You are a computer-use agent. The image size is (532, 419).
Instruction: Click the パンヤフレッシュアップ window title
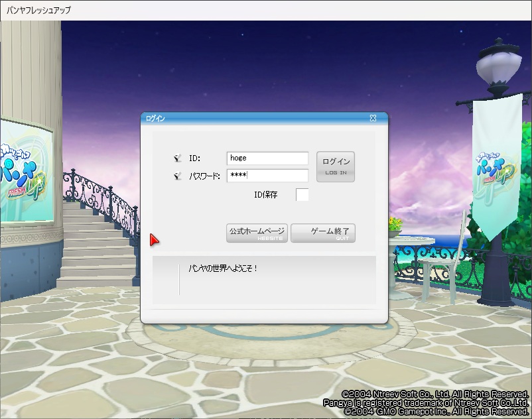38,10
